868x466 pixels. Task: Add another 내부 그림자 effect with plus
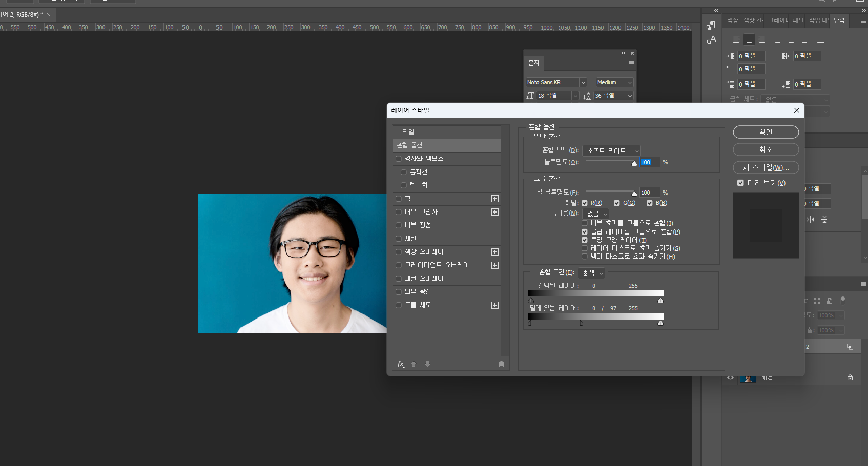(x=495, y=212)
